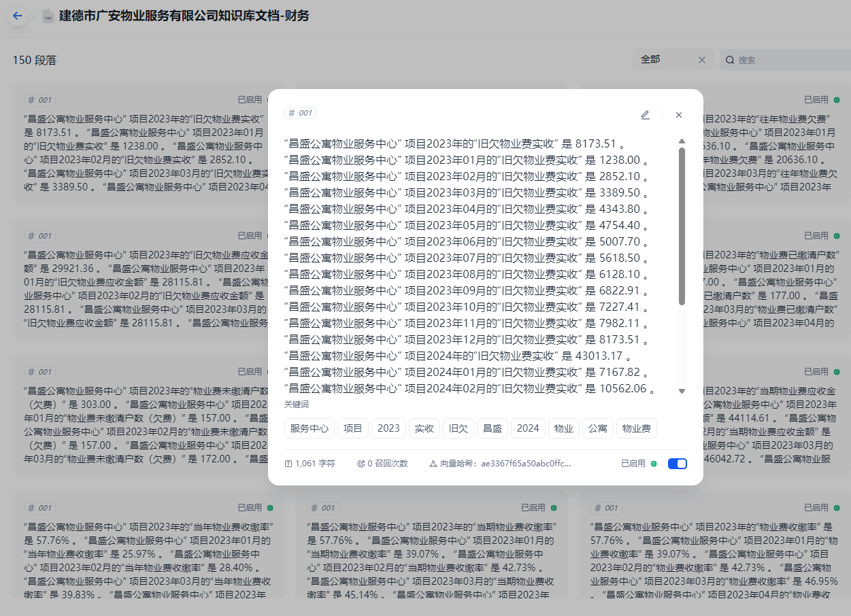The image size is (851, 616).
Task: Select the 昌盛 keyword tag
Action: 493,428
